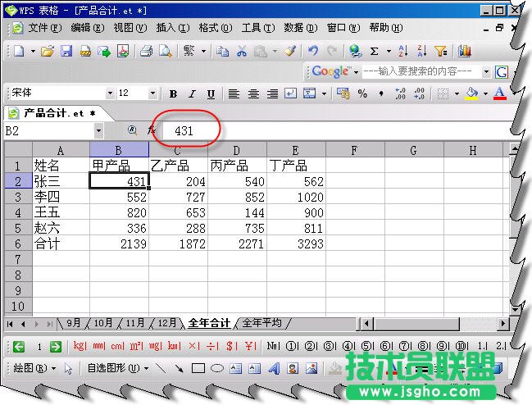Expand the Name Box dropdown
This screenshot has height=405, width=532.
pos(98,130)
